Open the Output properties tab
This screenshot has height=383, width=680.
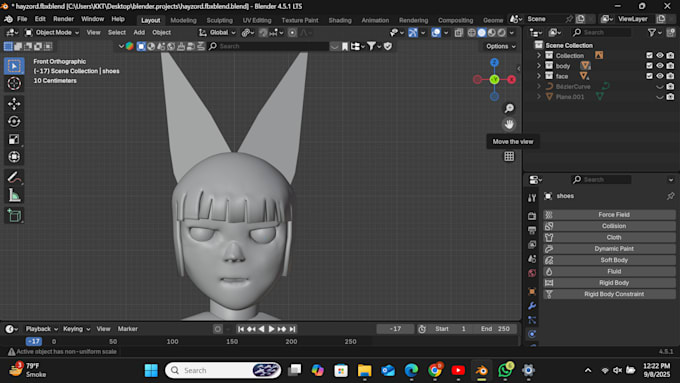pyautogui.click(x=532, y=230)
